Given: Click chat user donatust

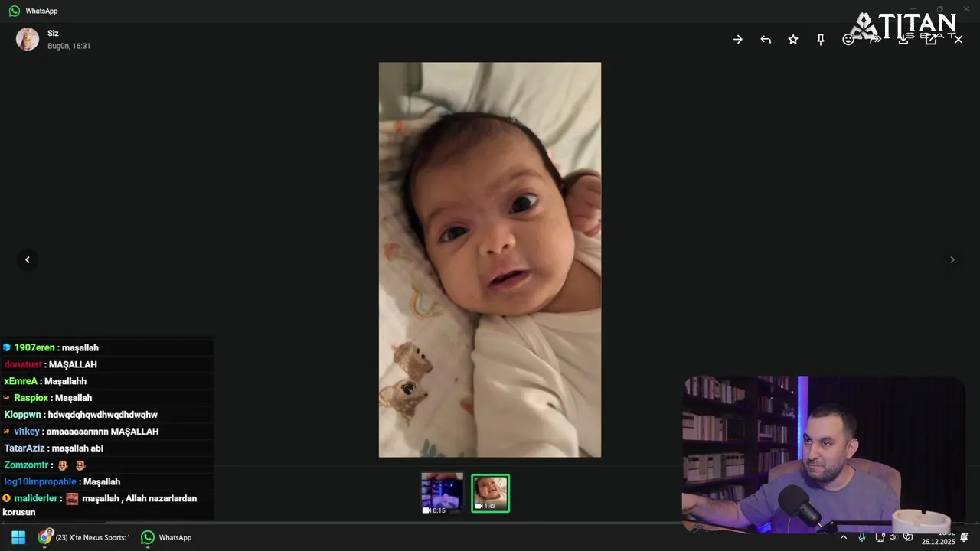Looking at the screenshot, I should [23, 364].
